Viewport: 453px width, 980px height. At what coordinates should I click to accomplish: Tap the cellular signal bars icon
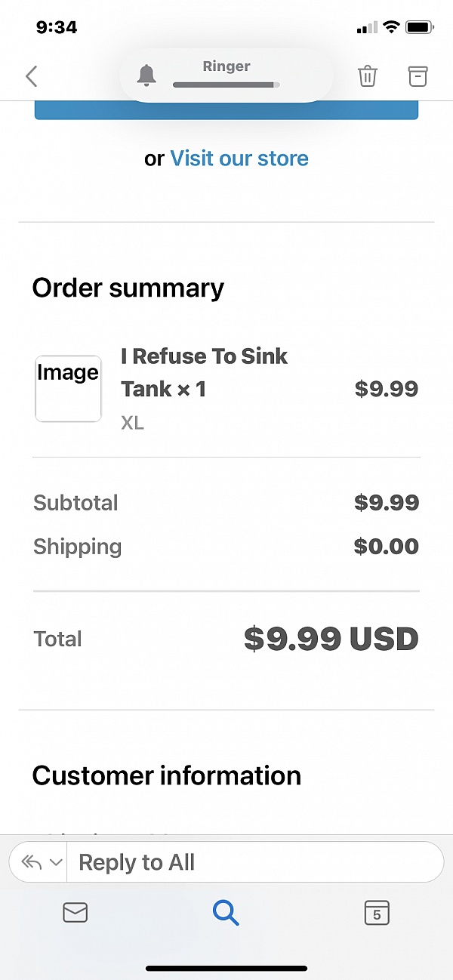point(366,28)
